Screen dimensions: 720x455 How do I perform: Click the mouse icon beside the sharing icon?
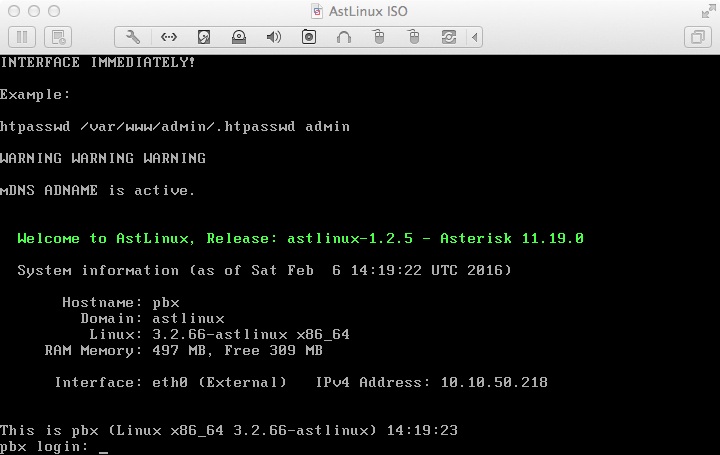413,37
